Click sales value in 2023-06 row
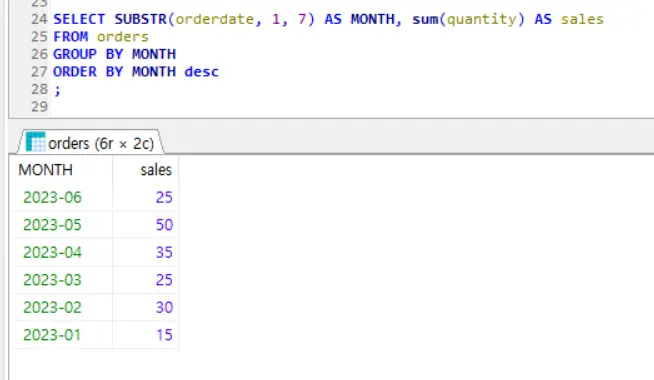 pos(146,197)
